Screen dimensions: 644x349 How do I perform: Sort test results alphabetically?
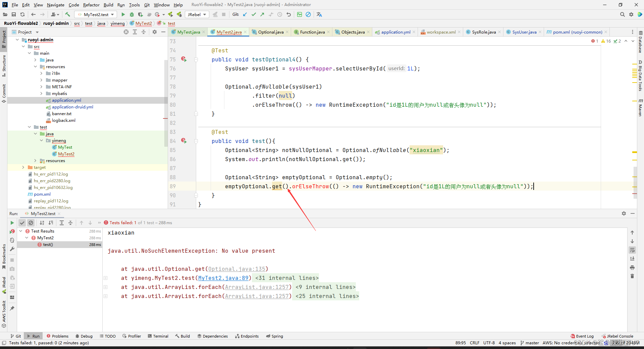(x=42, y=223)
